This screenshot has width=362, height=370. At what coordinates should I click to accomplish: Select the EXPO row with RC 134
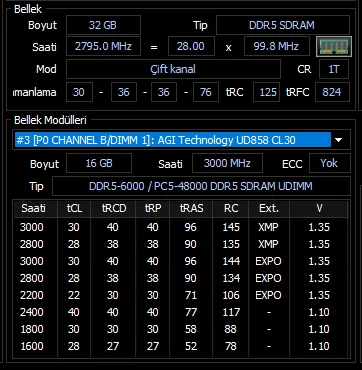pyautogui.click(x=181, y=278)
